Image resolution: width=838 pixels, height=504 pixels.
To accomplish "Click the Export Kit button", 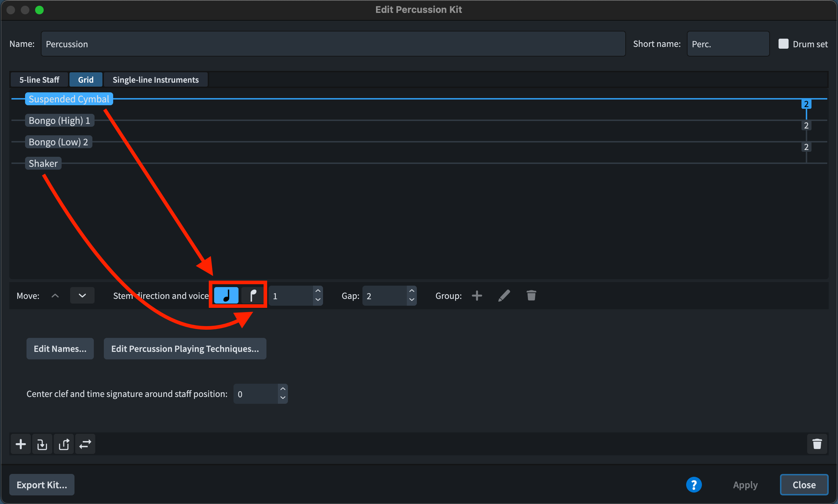I will pos(42,485).
